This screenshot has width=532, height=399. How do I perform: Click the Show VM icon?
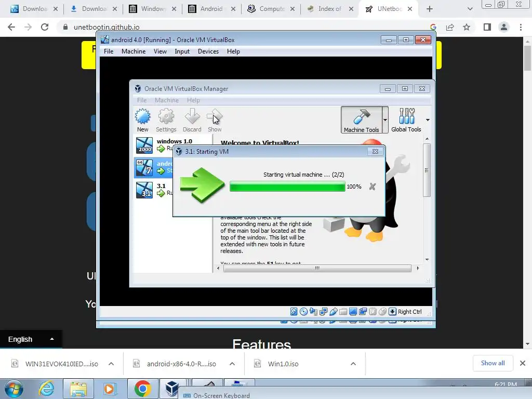coord(215,121)
